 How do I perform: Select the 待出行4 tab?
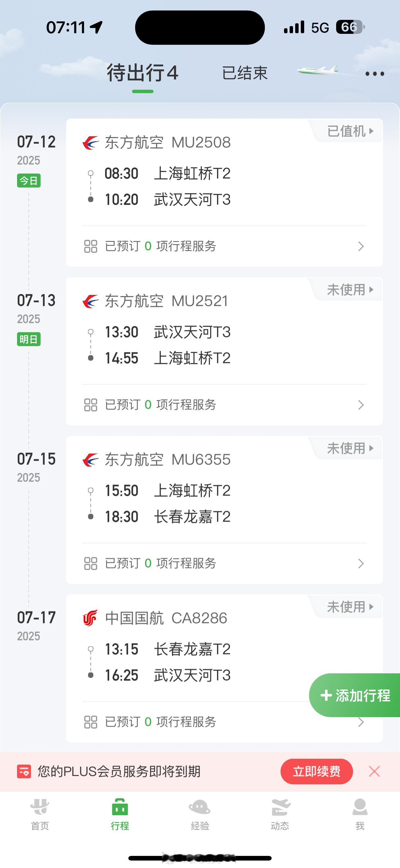point(143,73)
